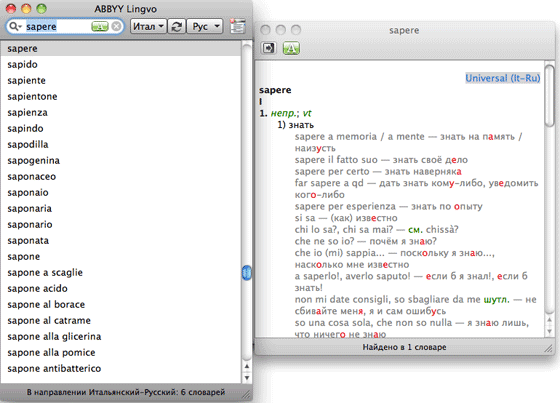The height and width of the screenshot is (403, 560).
Task: Open the Рус target language dropdown
Action: pyautogui.click(x=205, y=26)
